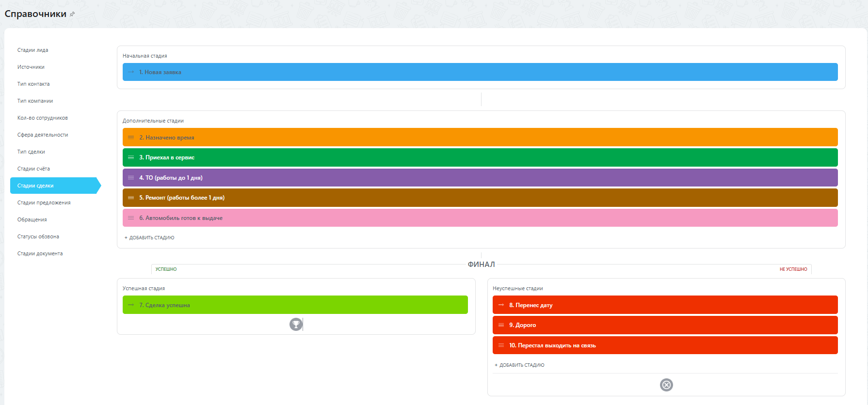Open Стадии документа in the sidebar
Screen dimensions: 868x405
[40, 253]
